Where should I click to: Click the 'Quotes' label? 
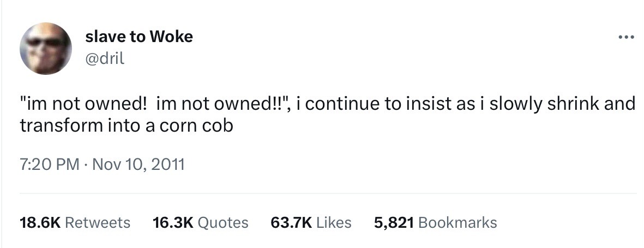coord(222,222)
